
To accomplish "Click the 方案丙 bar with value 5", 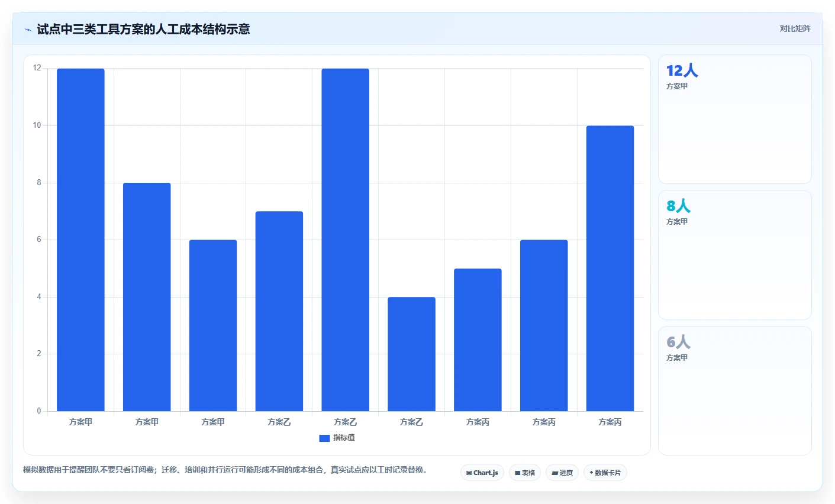I will (478, 340).
